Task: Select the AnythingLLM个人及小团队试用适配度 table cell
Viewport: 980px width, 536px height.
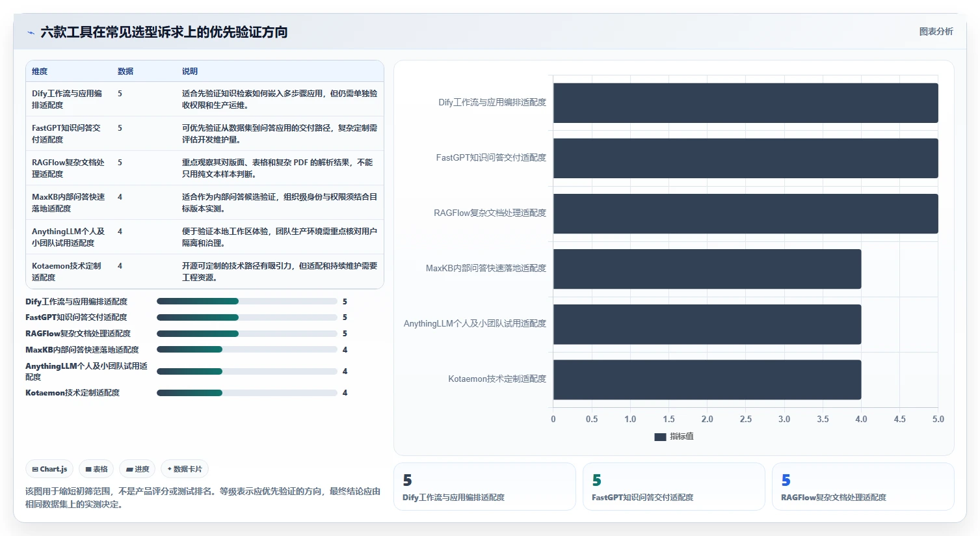Action: coord(68,237)
